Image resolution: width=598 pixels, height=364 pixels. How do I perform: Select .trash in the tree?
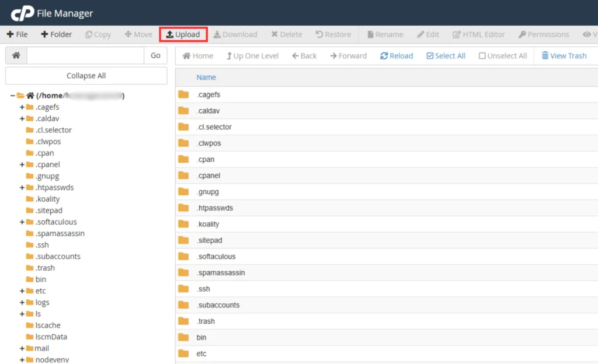pos(45,268)
